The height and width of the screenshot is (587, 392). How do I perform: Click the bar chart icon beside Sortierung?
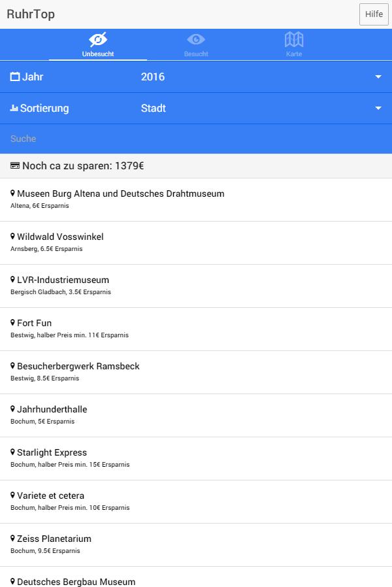[x=14, y=109]
